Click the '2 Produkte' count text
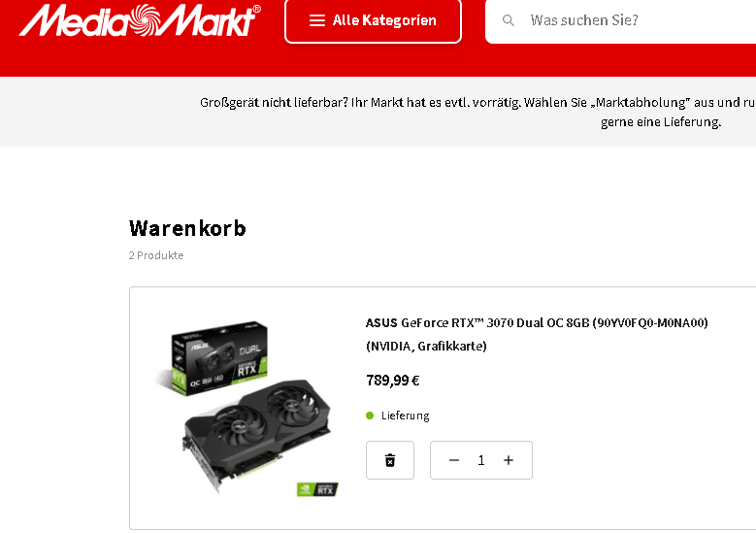This screenshot has height=533, width=756. pos(155,255)
